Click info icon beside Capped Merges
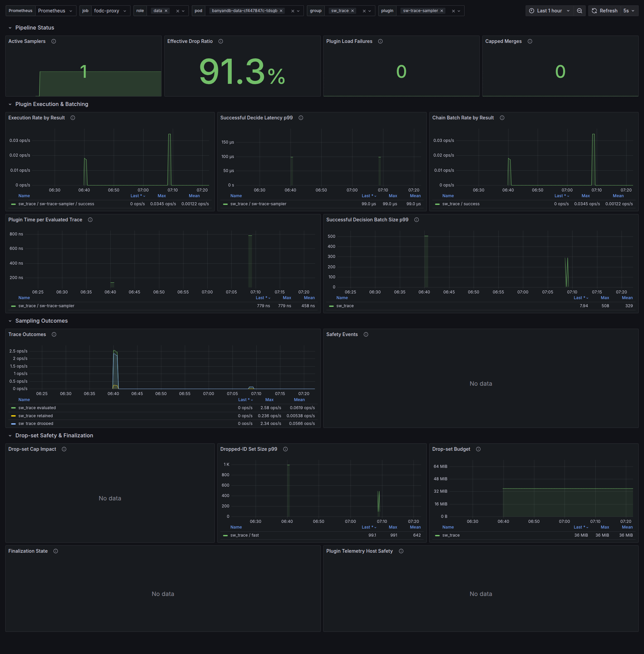 tap(530, 41)
